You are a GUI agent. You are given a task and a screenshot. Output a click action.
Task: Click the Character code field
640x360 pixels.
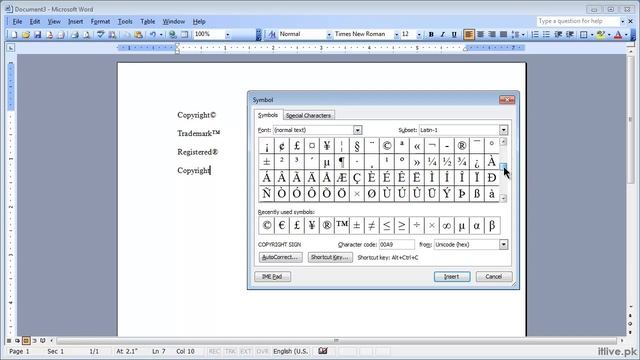[x=396, y=244]
